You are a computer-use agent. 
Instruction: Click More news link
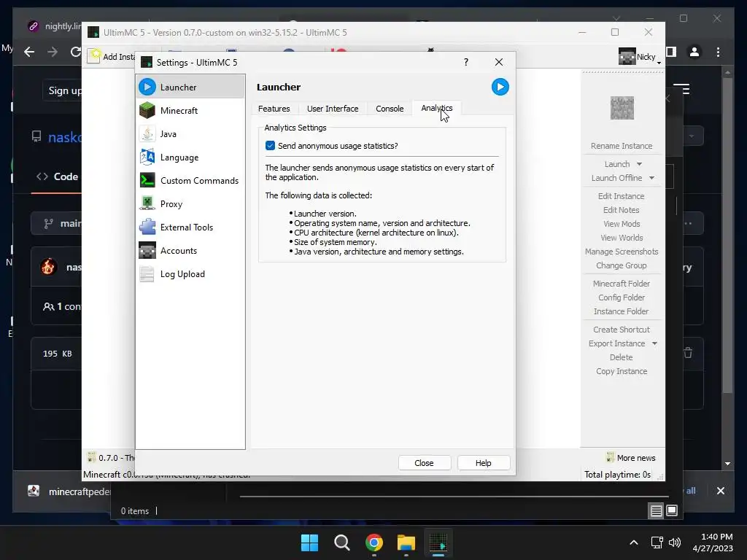click(x=636, y=458)
